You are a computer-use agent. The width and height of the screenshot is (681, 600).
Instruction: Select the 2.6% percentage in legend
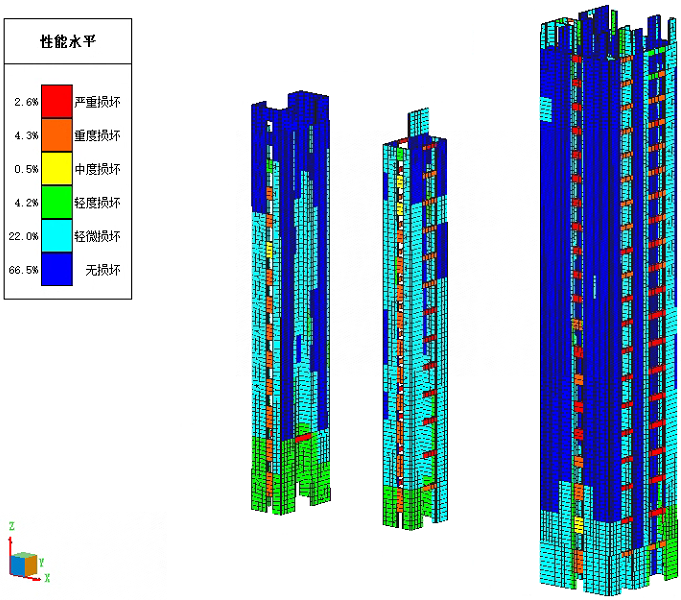[27, 102]
